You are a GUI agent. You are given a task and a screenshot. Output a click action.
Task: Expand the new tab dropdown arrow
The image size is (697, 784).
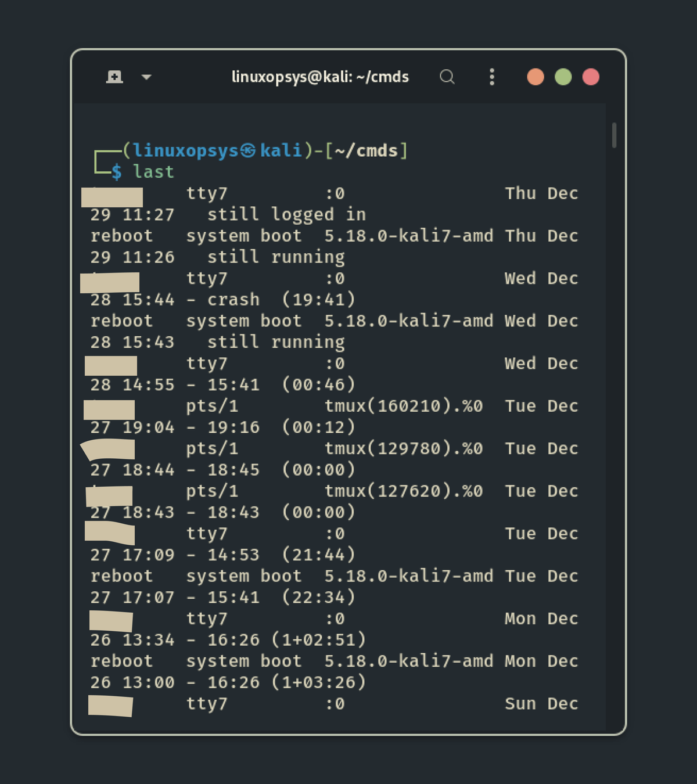click(x=146, y=77)
